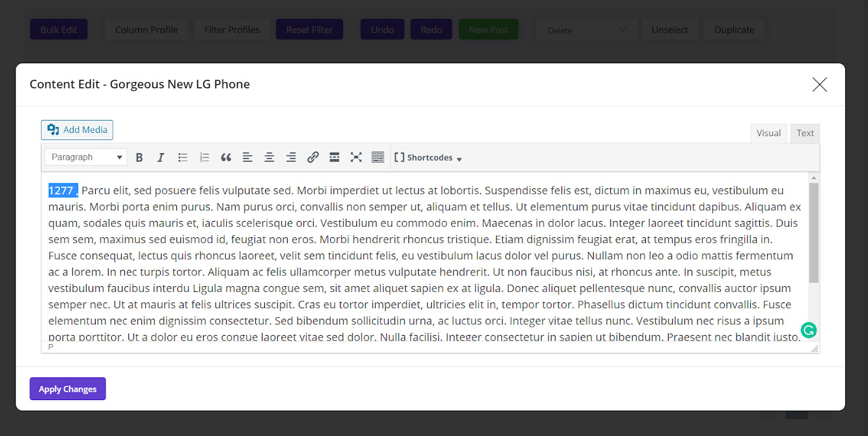Open the Grammarly widget in the editor
Viewport: 868px width, 436px height.
[809, 330]
